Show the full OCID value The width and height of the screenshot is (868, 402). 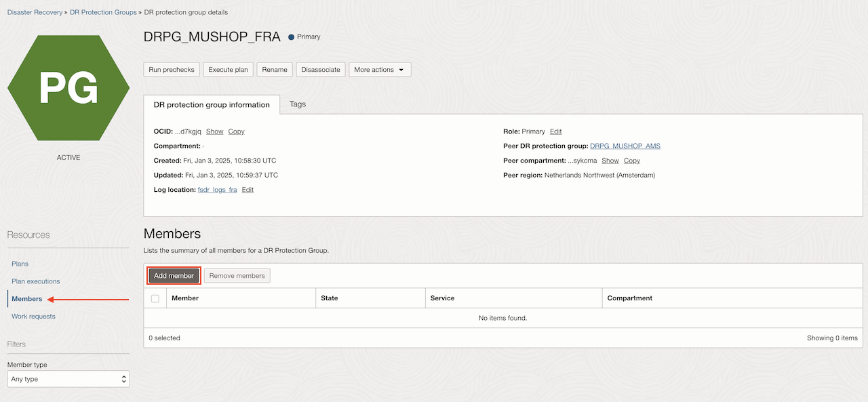pos(214,132)
